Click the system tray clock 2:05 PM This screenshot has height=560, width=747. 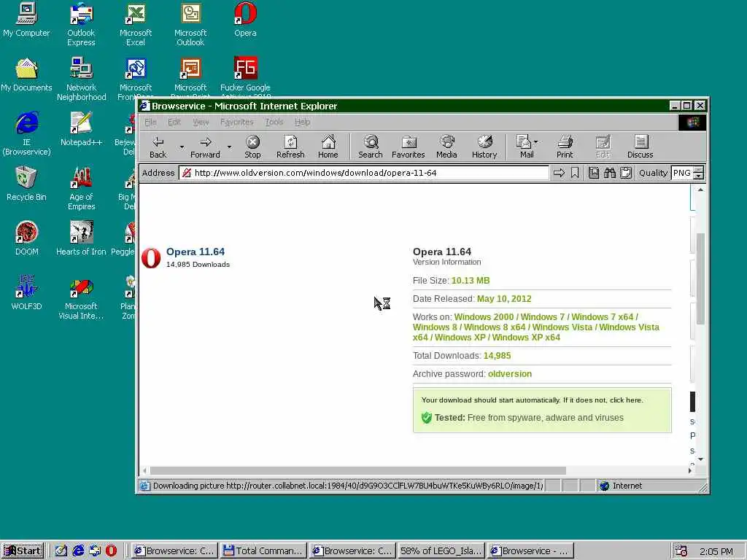pos(716,551)
